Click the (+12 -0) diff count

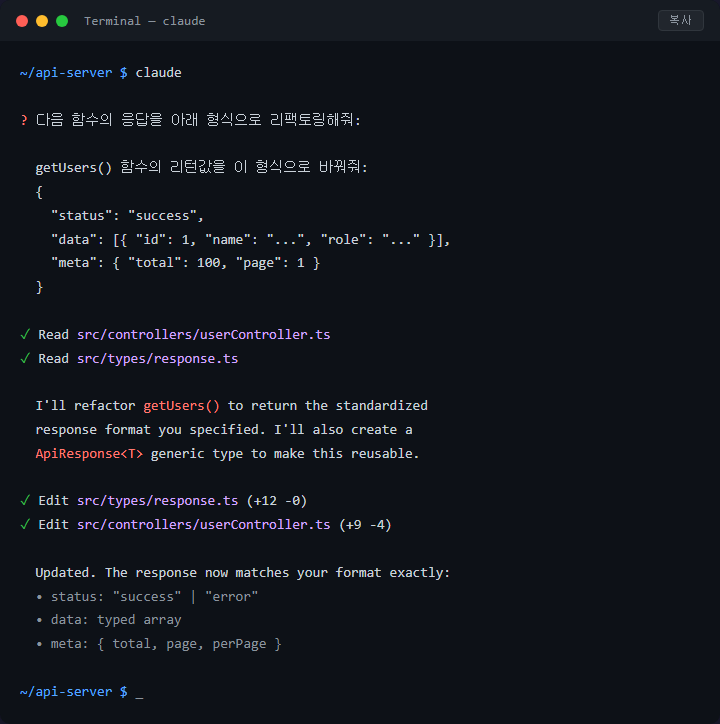pyautogui.click(x=277, y=501)
